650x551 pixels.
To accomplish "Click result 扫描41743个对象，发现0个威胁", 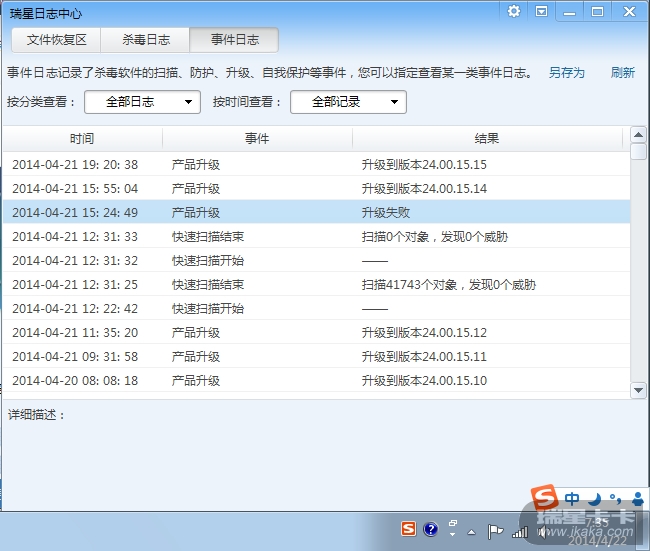I will click(449, 285).
